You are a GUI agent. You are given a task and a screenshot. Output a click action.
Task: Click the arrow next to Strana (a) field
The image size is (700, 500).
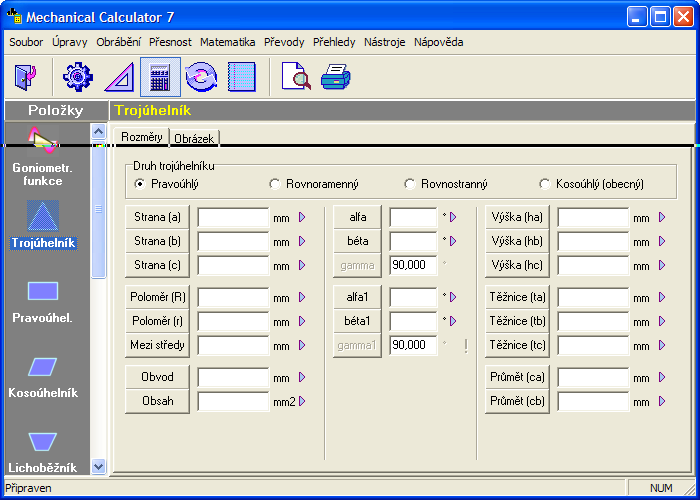click(x=302, y=217)
